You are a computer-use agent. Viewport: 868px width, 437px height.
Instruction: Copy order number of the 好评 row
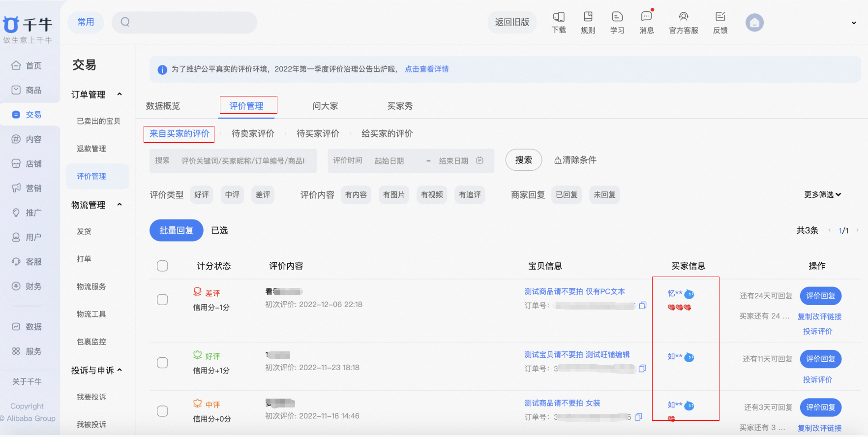642,369
